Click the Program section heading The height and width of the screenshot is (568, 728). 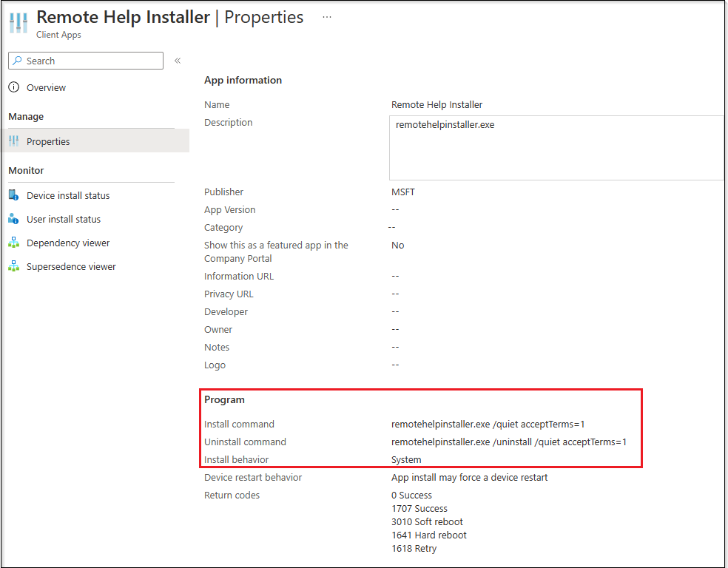point(224,400)
